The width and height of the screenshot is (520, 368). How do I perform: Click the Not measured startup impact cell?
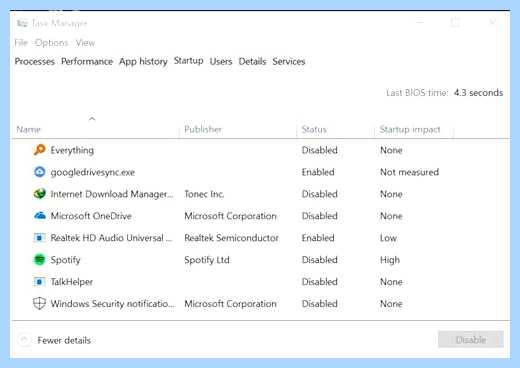[x=410, y=172]
